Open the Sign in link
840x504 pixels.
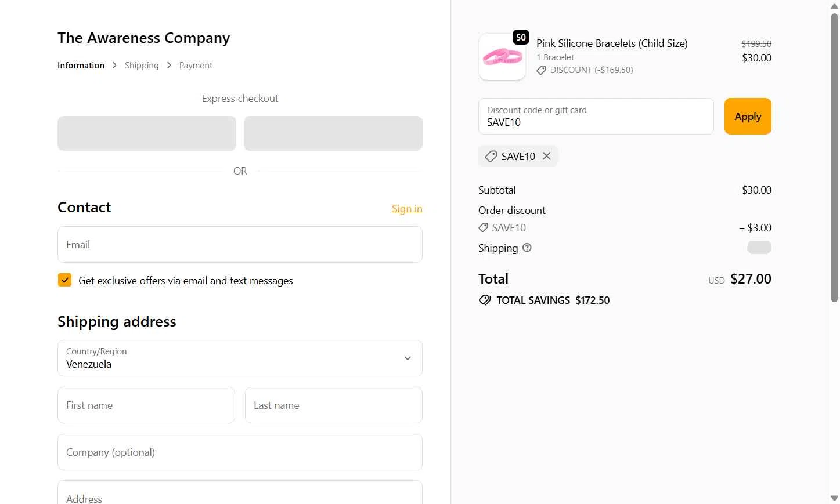coord(407,209)
